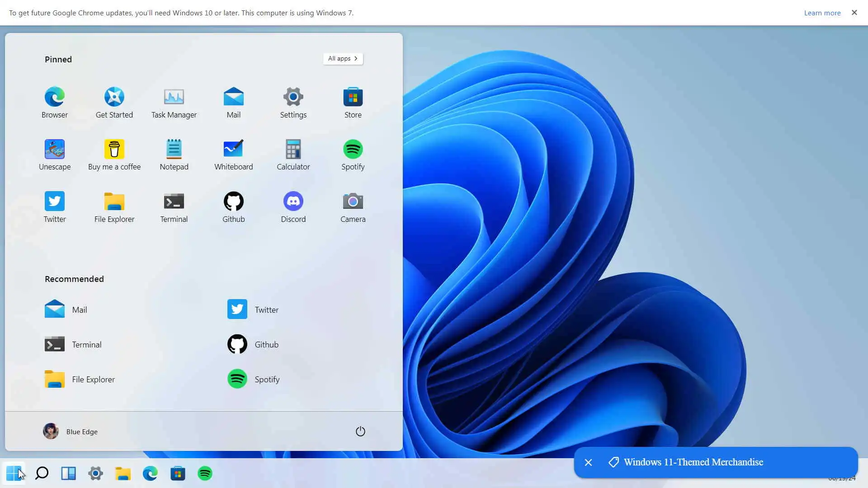Expand the All apps list
Viewport: 868px width, 488px height.
point(343,59)
